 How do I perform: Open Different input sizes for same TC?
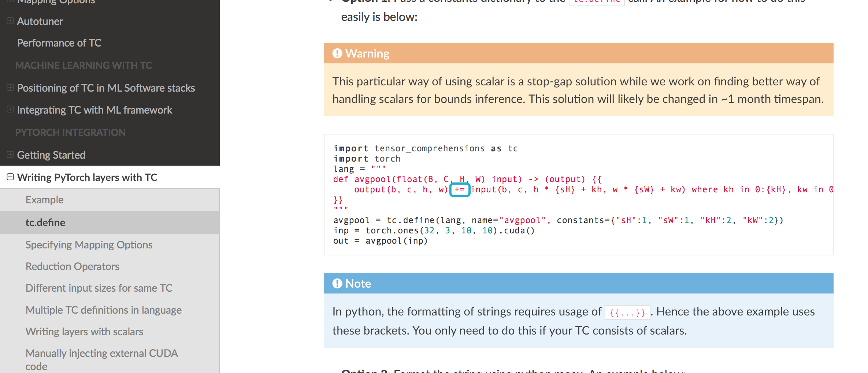click(x=99, y=288)
